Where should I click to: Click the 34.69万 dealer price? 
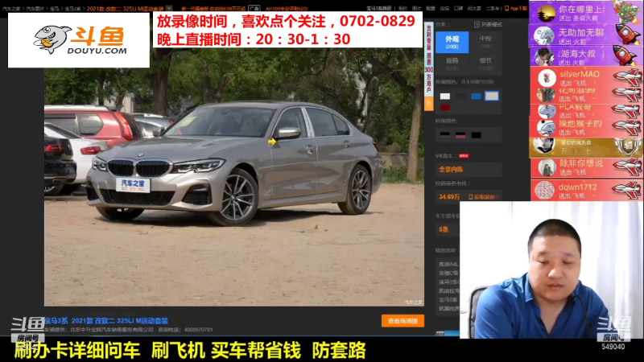(x=449, y=197)
